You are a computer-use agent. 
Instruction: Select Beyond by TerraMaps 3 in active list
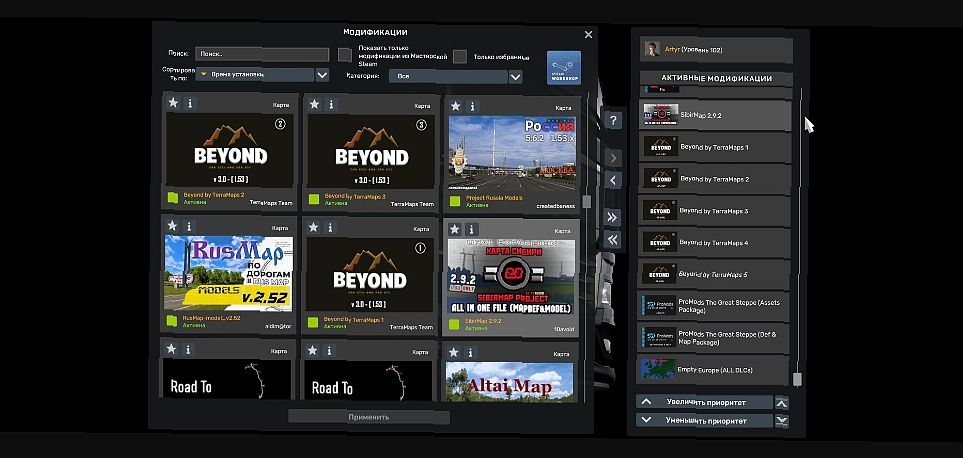coord(714,211)
